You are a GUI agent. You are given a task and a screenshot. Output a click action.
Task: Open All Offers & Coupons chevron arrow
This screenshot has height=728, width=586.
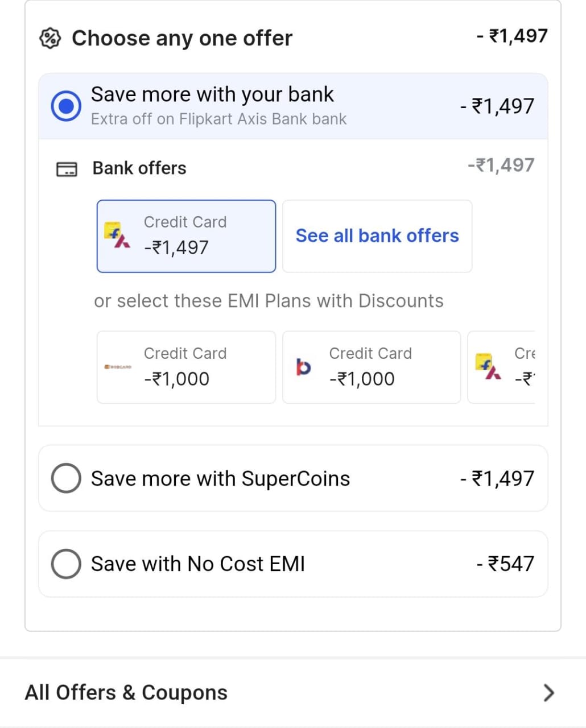[x=548, y=692]
